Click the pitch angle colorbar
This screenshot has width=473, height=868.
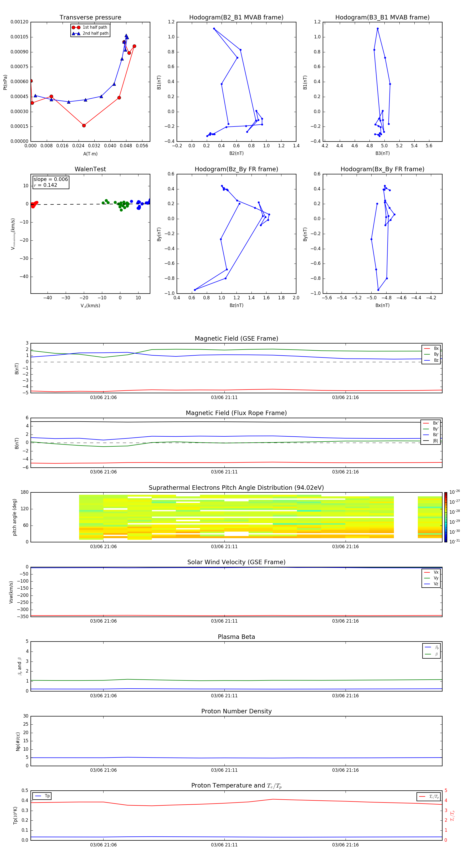point(446,517)
